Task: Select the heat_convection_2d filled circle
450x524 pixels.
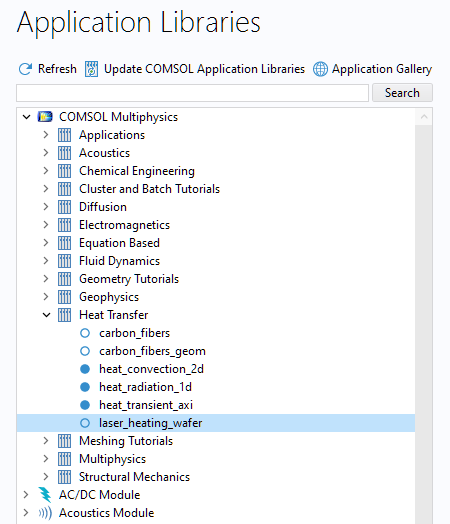Action: [x=85, y=369]
